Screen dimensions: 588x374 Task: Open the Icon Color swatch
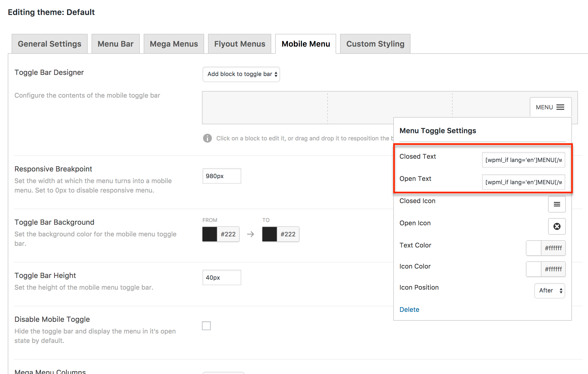coord(533,269)
